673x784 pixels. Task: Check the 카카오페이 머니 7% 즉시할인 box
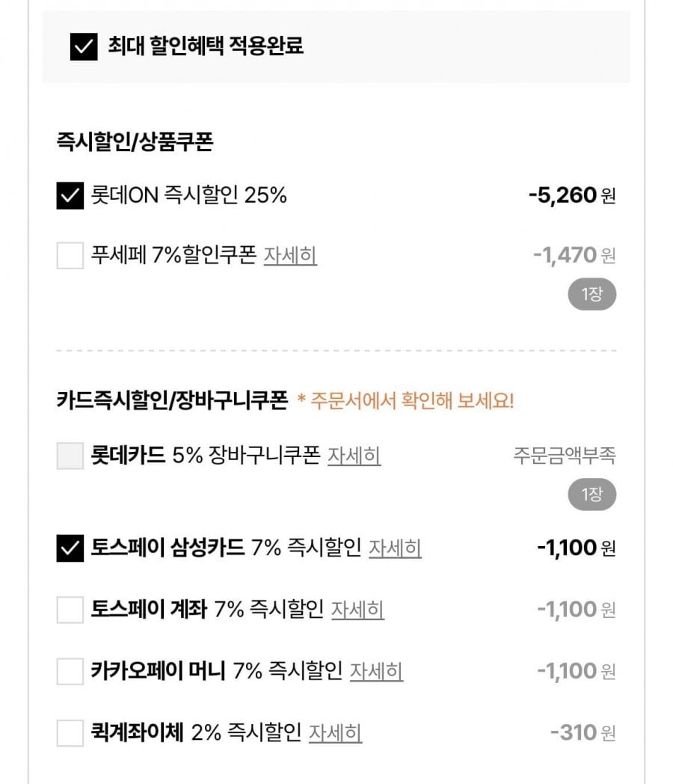click(x=70, y=671)
